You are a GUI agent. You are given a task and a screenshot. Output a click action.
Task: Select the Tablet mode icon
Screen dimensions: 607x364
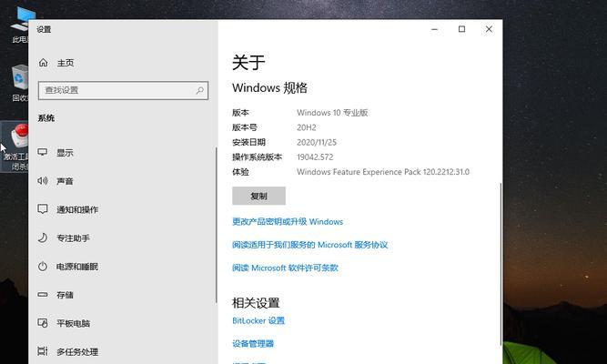click(x=43, y=323)
